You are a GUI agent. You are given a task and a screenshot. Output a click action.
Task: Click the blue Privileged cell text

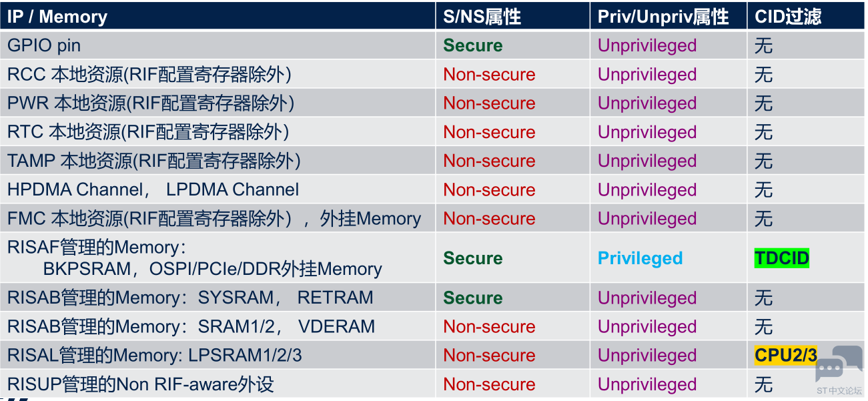coord(640,258)
